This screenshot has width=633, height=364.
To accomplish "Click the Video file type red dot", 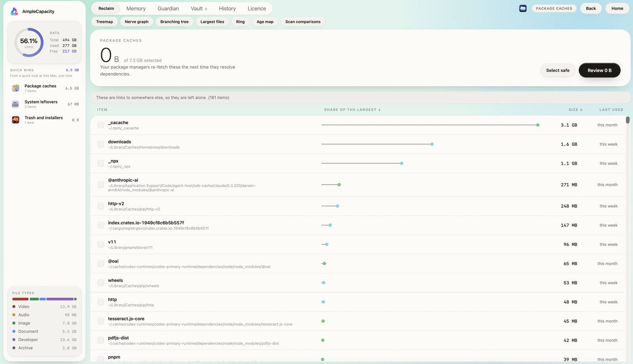I will (14, 307).
